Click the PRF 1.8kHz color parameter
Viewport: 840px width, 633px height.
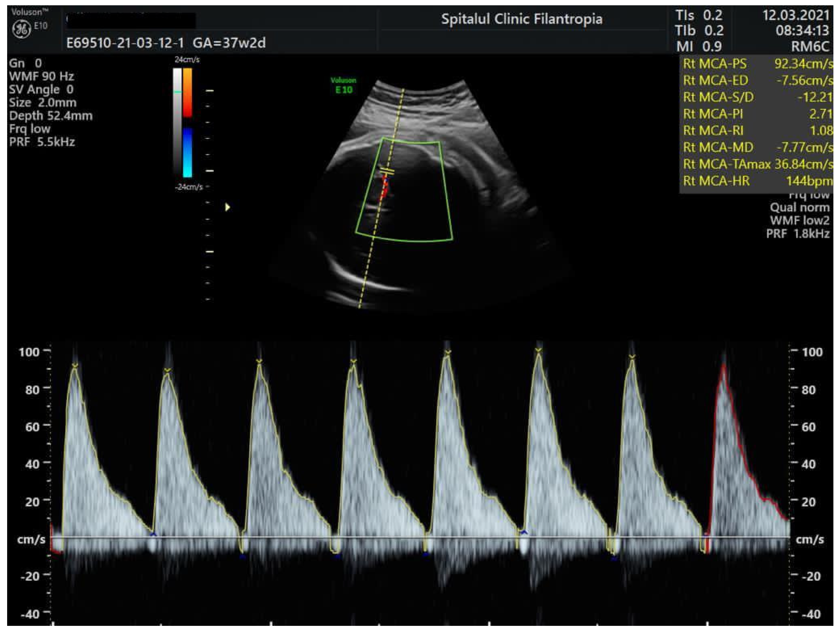(x=798, y=234)
